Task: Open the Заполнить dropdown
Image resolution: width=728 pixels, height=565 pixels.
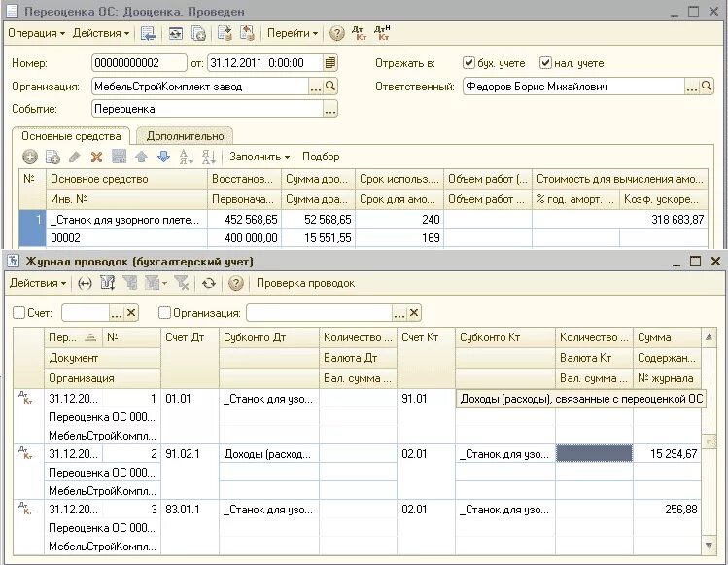Action: click(x=260, y=157)
